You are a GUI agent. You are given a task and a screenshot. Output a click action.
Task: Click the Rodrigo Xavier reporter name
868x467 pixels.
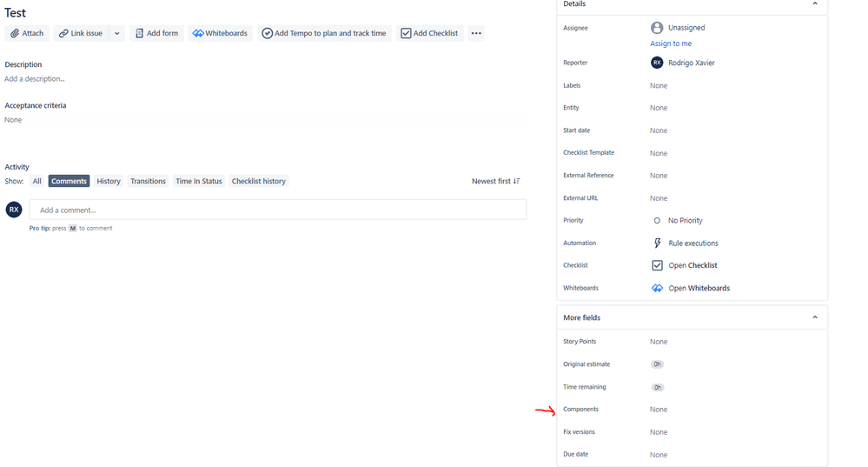[x=692, y=63]
